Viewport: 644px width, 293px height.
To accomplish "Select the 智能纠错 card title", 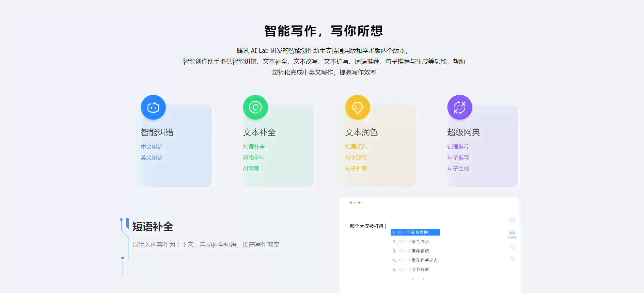I will click(157, 132).
